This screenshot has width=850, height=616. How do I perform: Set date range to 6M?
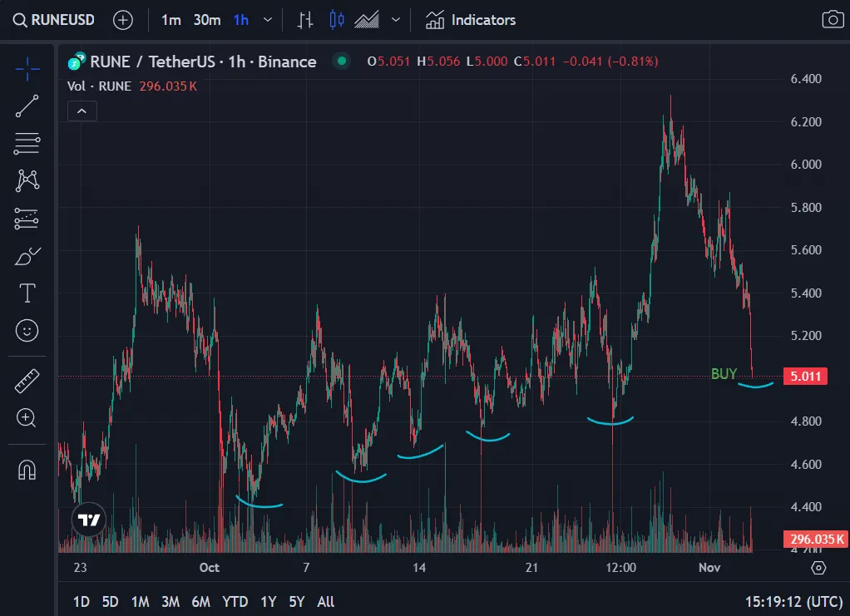pos(200,601)
